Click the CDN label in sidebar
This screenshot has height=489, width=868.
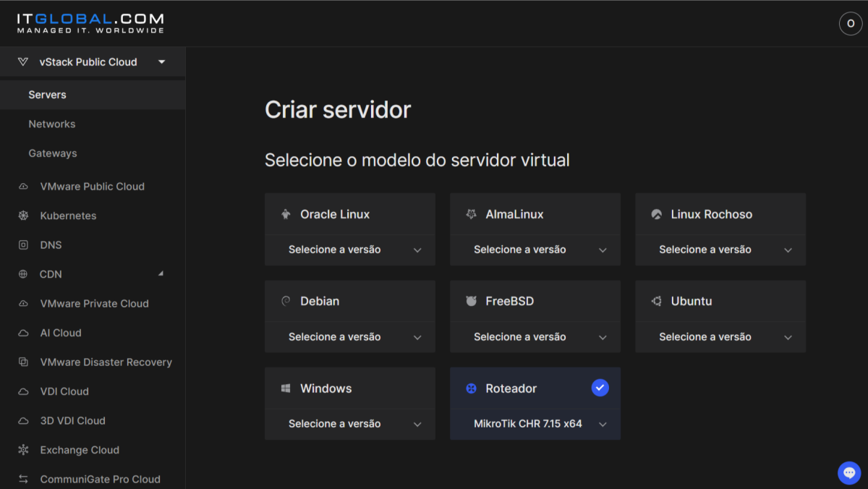(x=51, y=274)
